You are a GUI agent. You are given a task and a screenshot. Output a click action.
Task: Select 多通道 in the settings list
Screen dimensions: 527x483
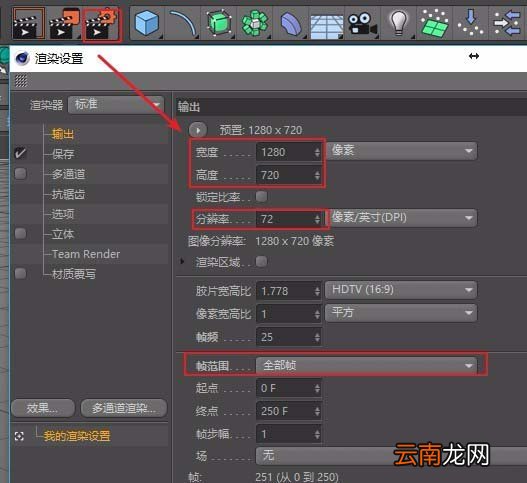(69, 174)
